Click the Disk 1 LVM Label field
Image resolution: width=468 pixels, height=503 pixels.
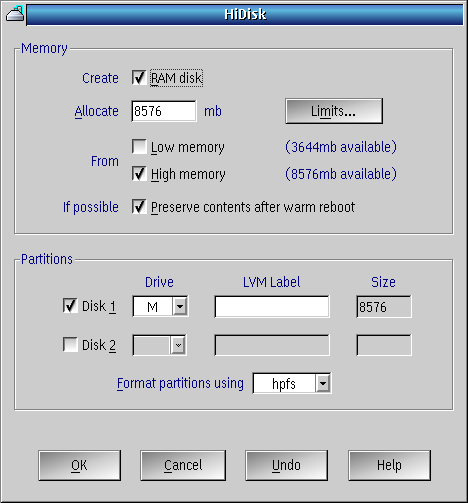pyautogui.click(x=272, y=306)
